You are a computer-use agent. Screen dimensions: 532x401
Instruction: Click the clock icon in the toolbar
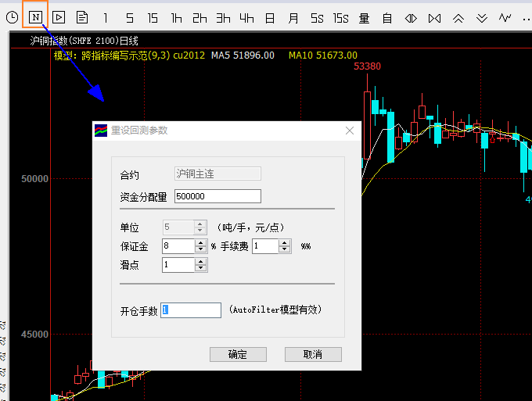click(12, 17)
